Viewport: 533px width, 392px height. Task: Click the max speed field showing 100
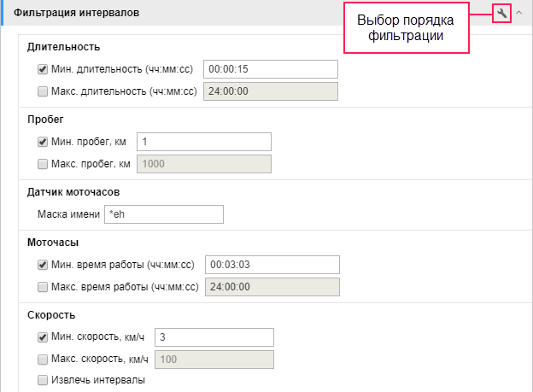click(x=214, y=360)
